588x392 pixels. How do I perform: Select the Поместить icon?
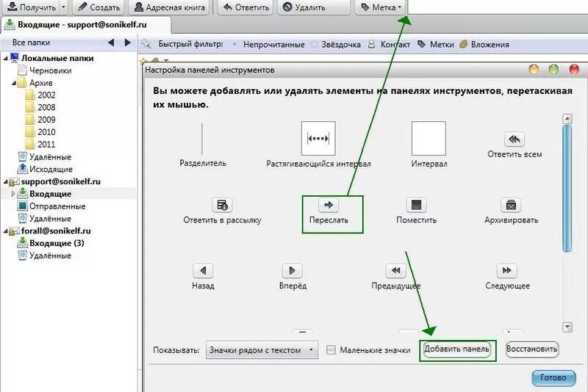[x=416, y=205]
